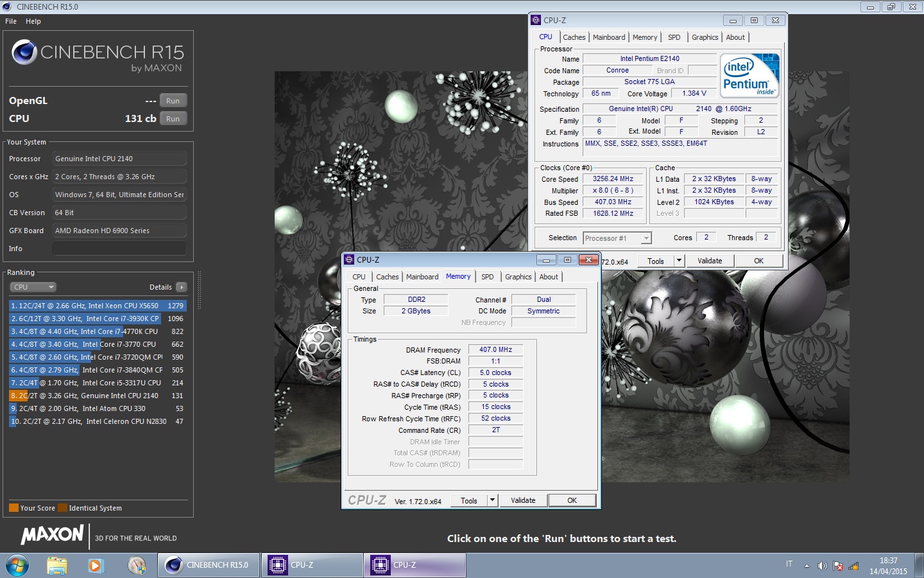Click the Core Speed 3256.24 MHz value

point(613,179)
